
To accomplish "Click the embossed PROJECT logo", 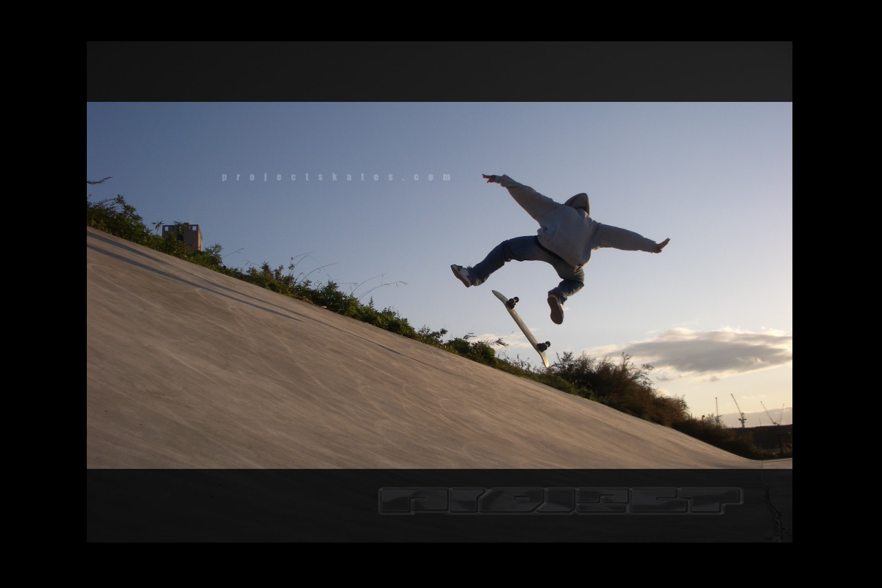I will coord(560,501).
